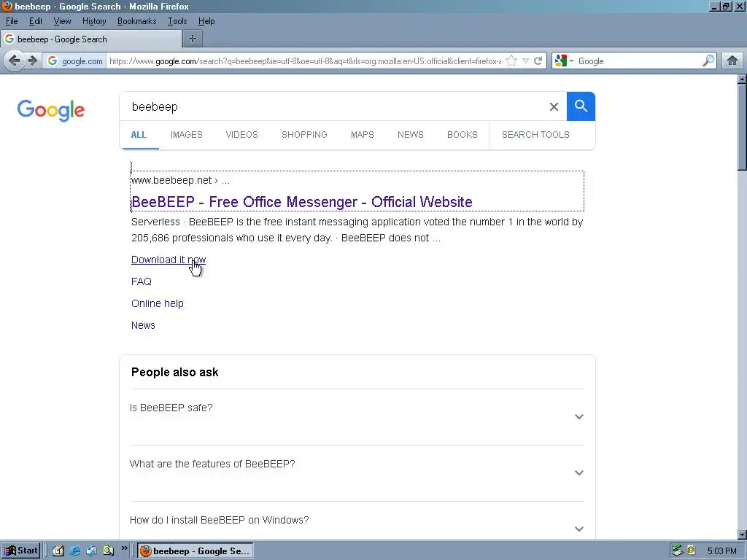Open BeeBEEP Official Website result link
Viewport: 747px width, 560px height.
(301, 202)
